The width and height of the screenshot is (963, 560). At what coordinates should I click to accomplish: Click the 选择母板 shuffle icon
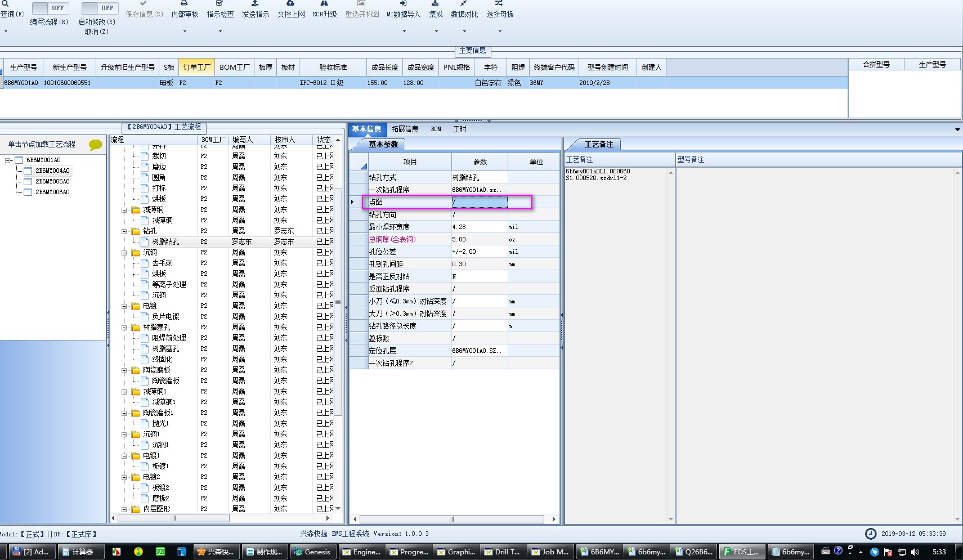pyautogui.click(x=499, y=3)
